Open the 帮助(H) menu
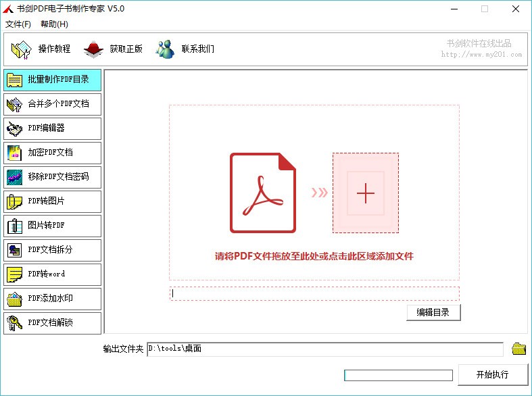Viewport: 532px width, 396px height. pyautogui.click(x=54, y=24)
